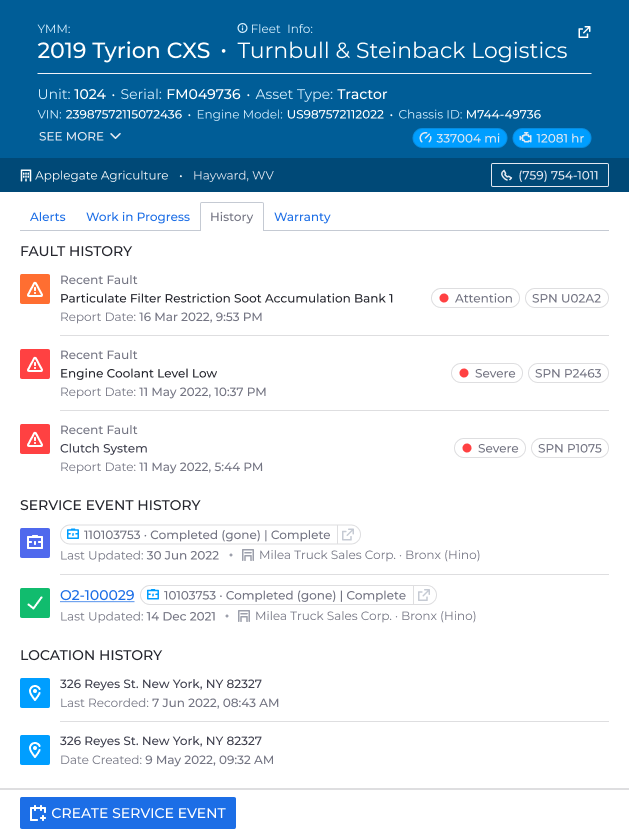Open service event 10103753 status pill
Image resolution: width=639 pixels, height=836 pixels.
click(277, 595)
